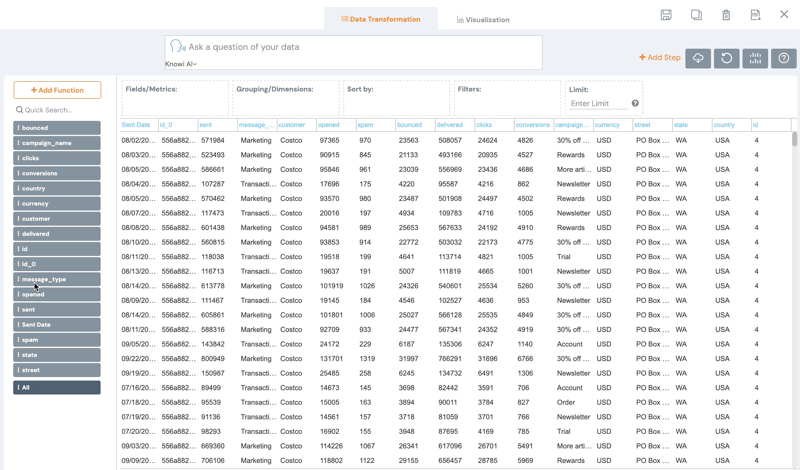Click the circular refresh icon button

click(727, 58)
